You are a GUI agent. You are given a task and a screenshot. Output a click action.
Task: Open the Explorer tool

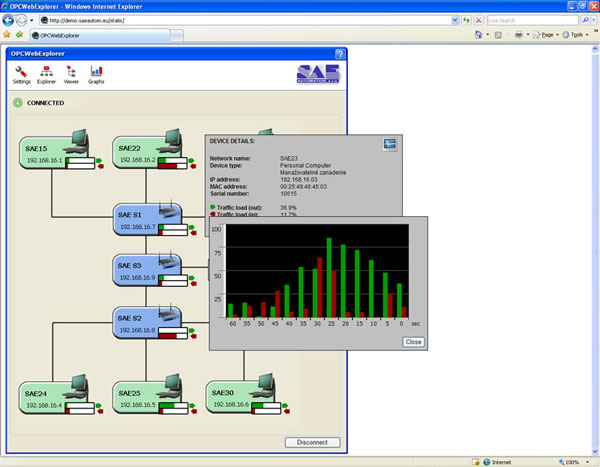click(x=46, y=75)
